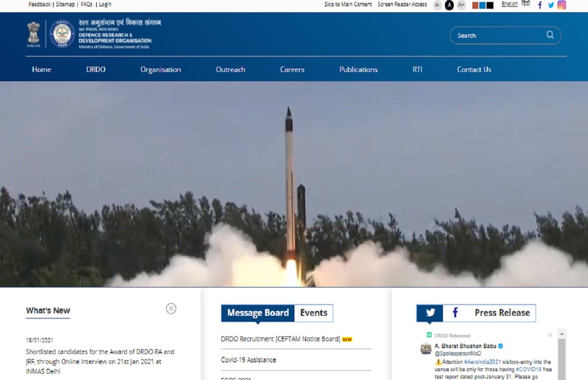Apply the orange color theme swatch
Image resolution: width=588 pixels, height=380 pixels.
coord(475,5)
